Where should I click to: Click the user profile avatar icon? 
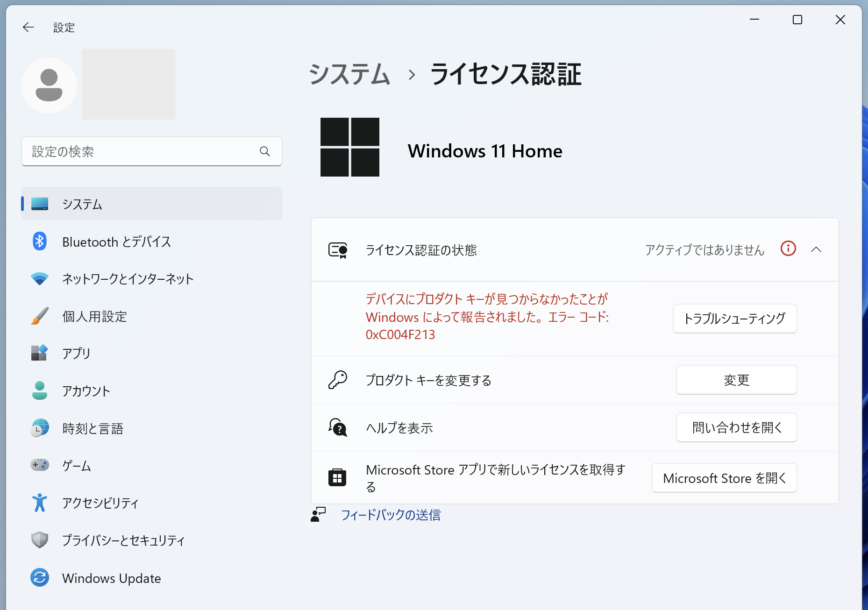[x=49, y=85]
